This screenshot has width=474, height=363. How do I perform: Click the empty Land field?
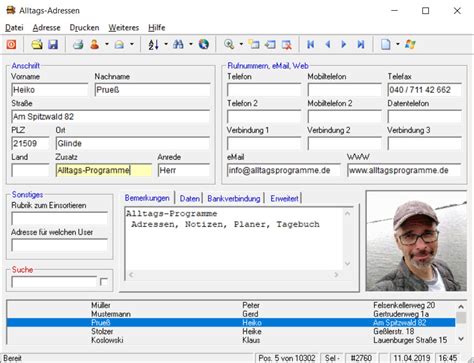pyautogui.click(x=30, y=170)
